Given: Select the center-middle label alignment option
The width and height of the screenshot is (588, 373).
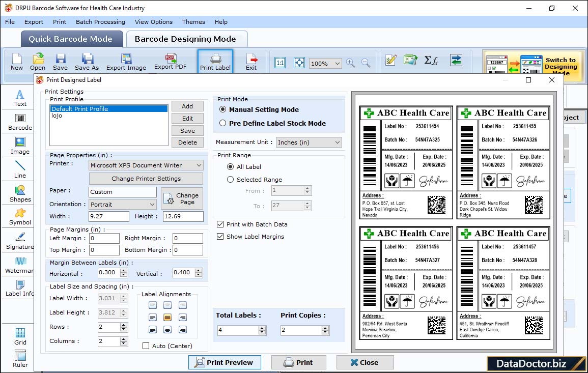Looking at the screenshot, I should click(x=167, y=318).
